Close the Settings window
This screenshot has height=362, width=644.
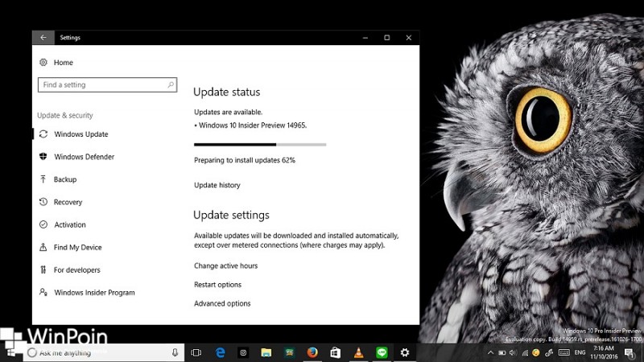(409, 37)
